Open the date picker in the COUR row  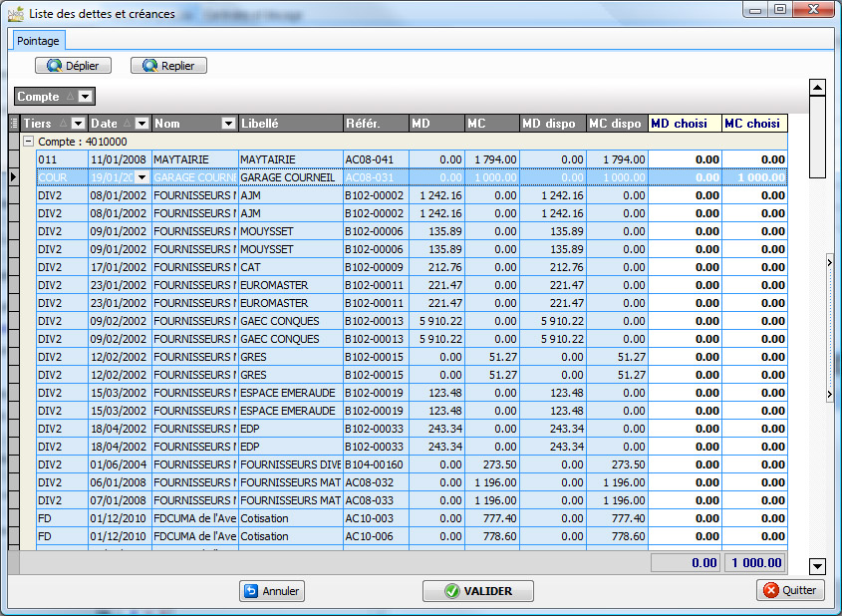coord(141,177)
